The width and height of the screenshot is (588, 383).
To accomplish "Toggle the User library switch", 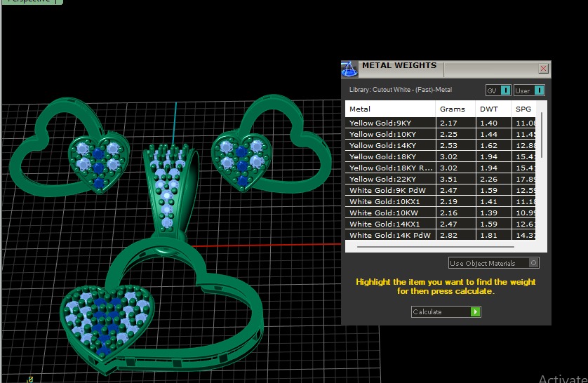I will click(x=529, y=90).
